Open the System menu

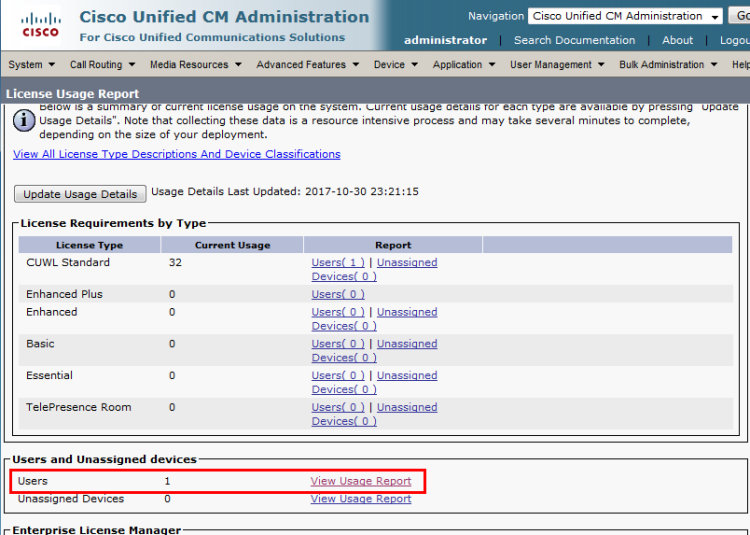pos(32,65)
